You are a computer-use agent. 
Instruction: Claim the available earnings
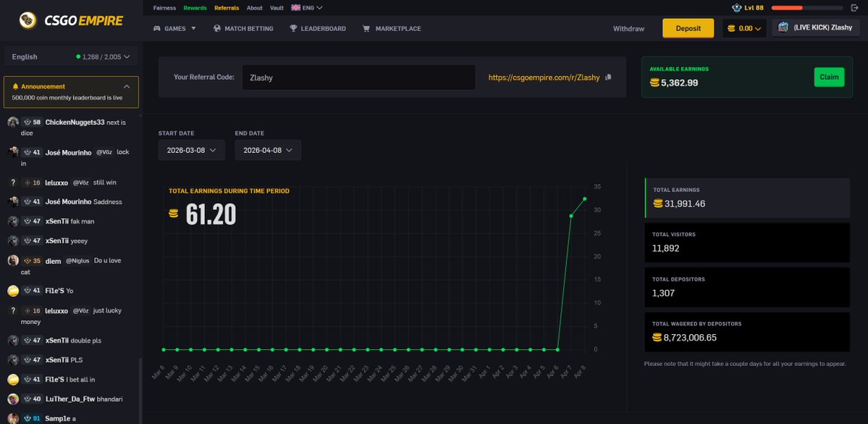pyautogui.click(x=829, y=77)
